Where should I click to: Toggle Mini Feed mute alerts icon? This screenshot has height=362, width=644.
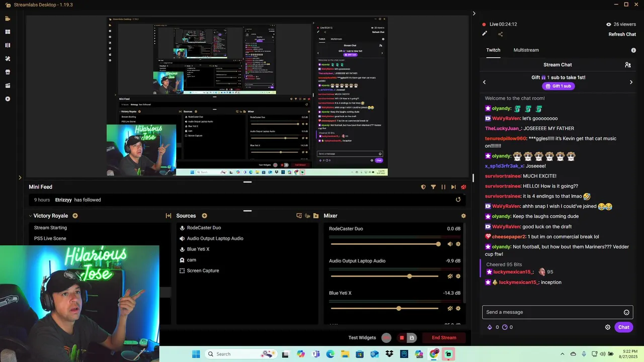coord(463,187)
